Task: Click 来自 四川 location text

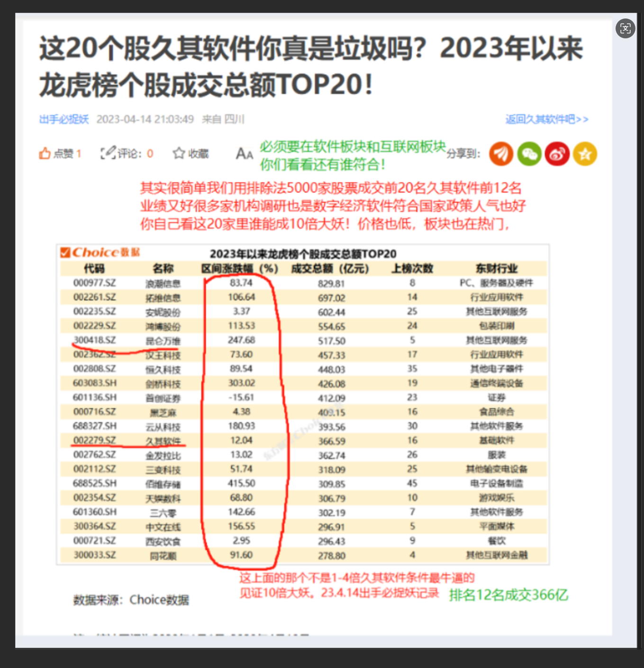Action: click(223, 119)
